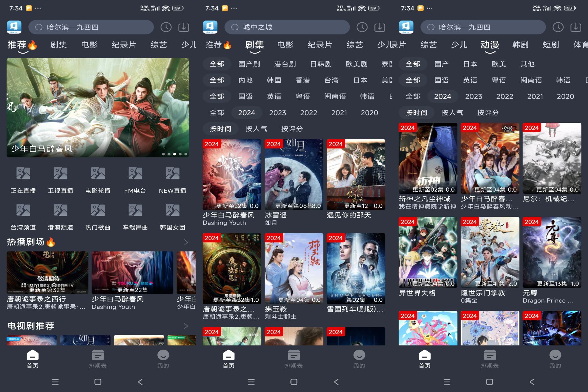Tap carousel page indicator dots on banner

click(x=175, y=154)
